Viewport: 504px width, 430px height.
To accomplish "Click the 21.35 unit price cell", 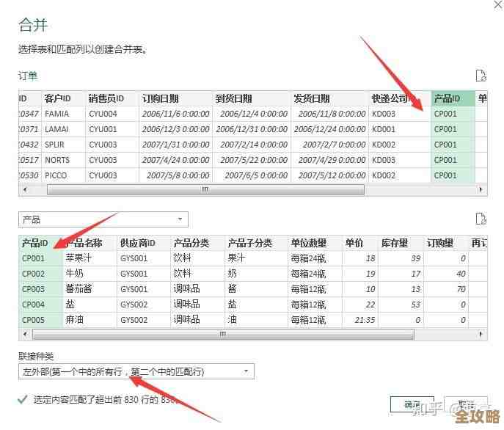I will click(360, 320).
